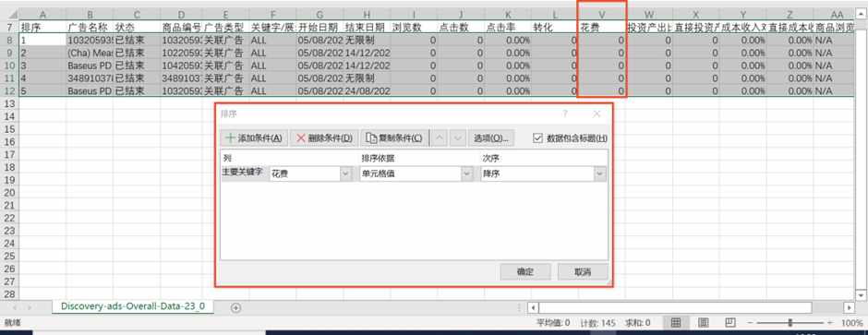Click the Add Condition (添加条件) button
The width and height of the screenshot is (868, 335).
(255, 138)
